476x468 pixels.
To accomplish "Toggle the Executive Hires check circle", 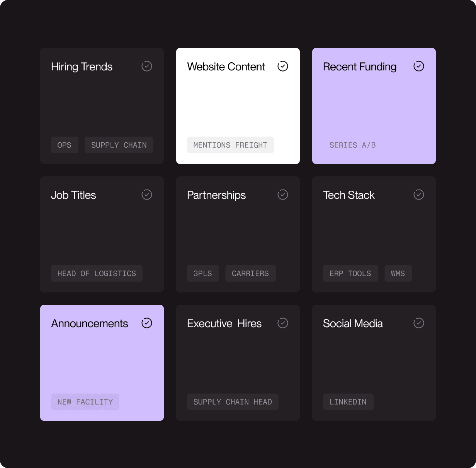I will click(x=283, y=323).
